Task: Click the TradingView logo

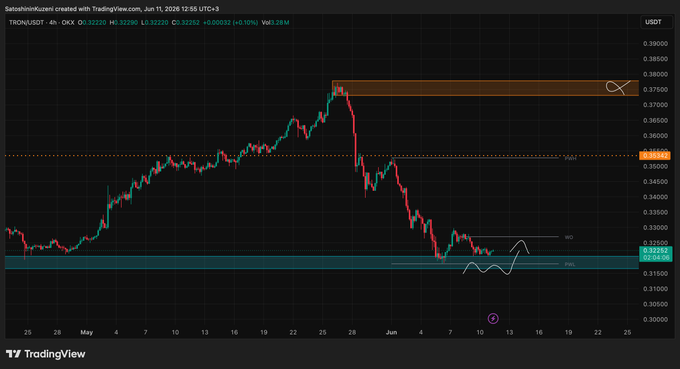Action: tap(46, 354)
